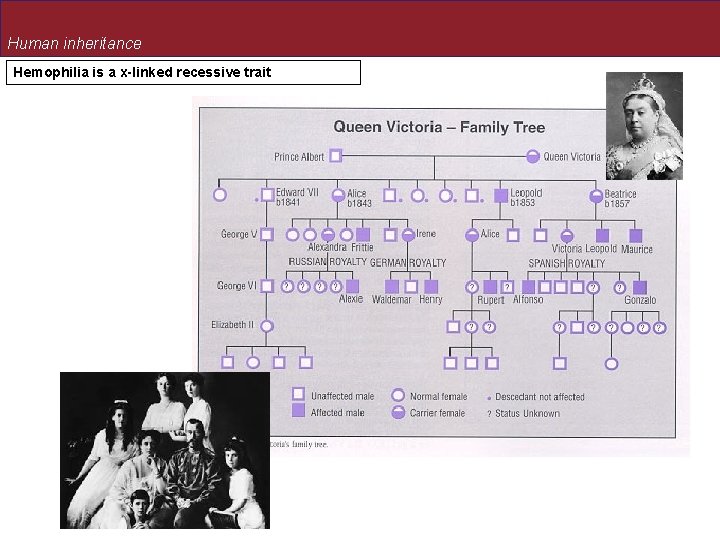Click the 'RUSSIAN ROYALTY' label
Screen dimensions: 720x540
click(x=327, y=262)
